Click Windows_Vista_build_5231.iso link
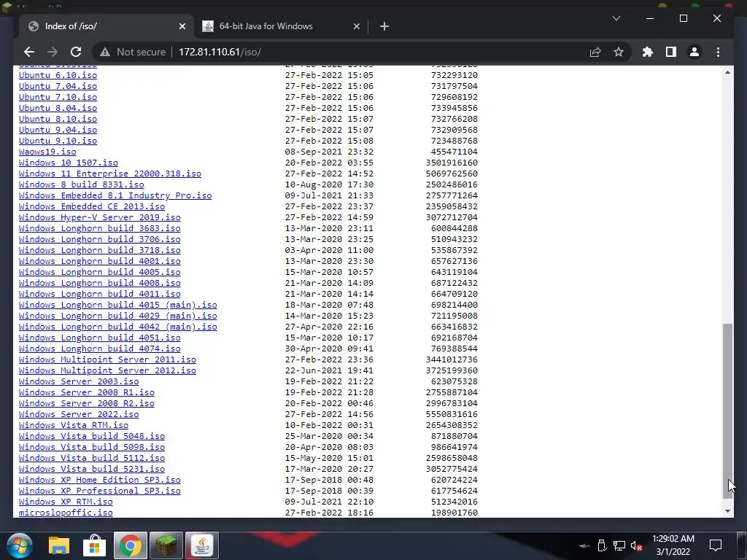The width and height of the screenshot is (747, 560). tap(92, 470)
